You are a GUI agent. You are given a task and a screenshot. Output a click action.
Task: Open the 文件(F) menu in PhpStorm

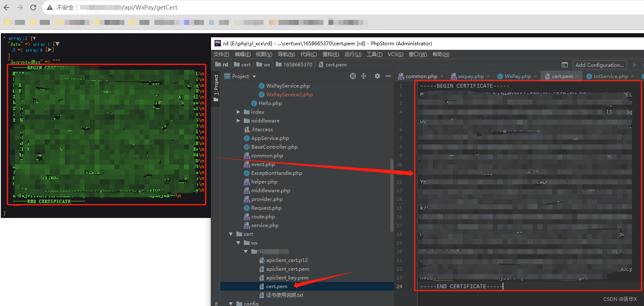(x=221, y=54)
